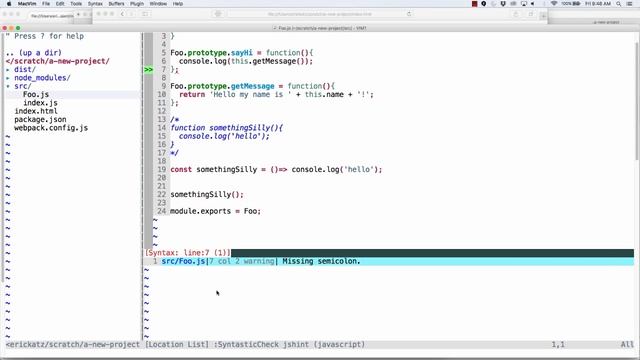Image resolution: width=640 pixels, height=360 pixels.
Task: Open index.html in the file tree
Action: pyautogui.click(x=36, y=111)
